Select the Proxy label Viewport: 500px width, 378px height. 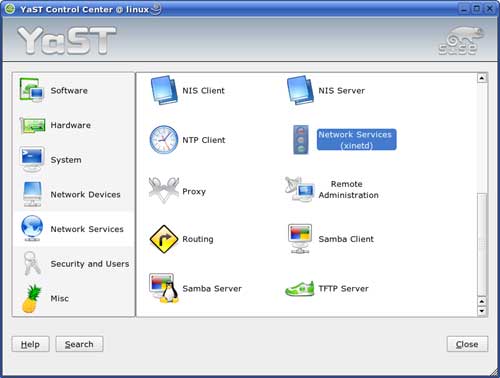194,192
